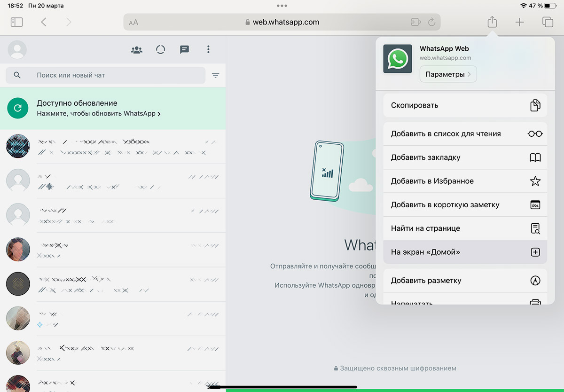Tap the search magnifier icon
Screen dimensions: 564x392
pos(17,75)
